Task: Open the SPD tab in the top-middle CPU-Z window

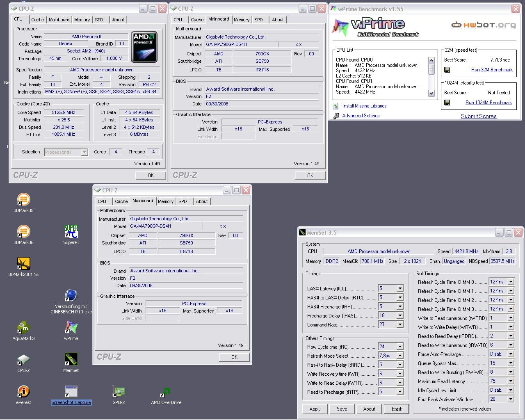Action: pyautogui.click(x=259, y=20)
